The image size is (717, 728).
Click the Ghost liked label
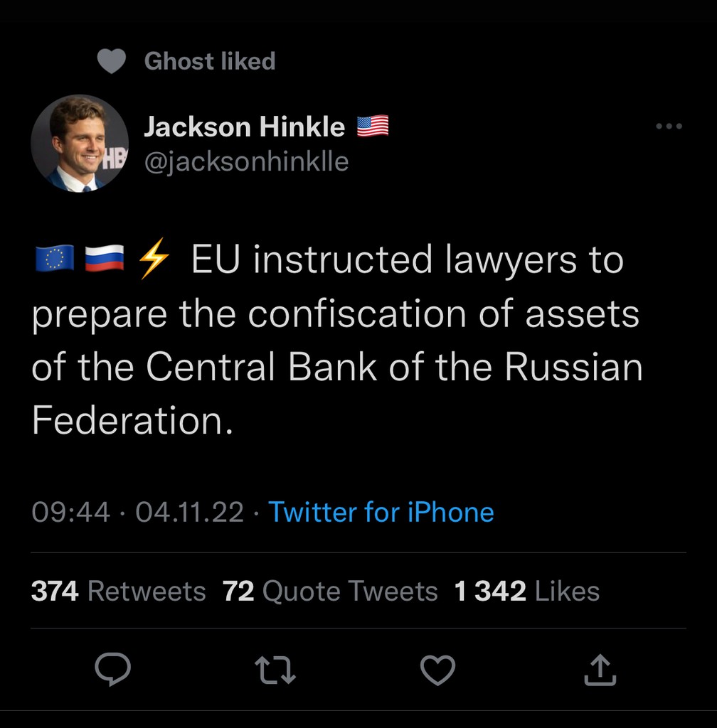[x=209, y=62]
